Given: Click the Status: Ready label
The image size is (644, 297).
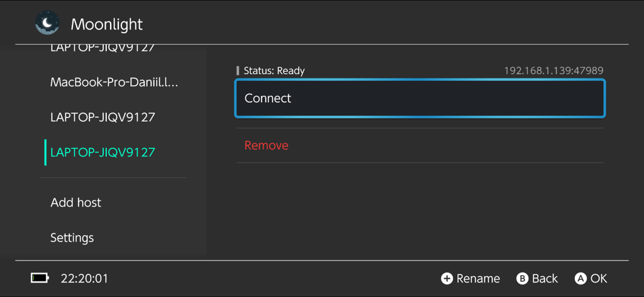Looking at the screenshot, I should pyautogui.click(x=274, y=71).
